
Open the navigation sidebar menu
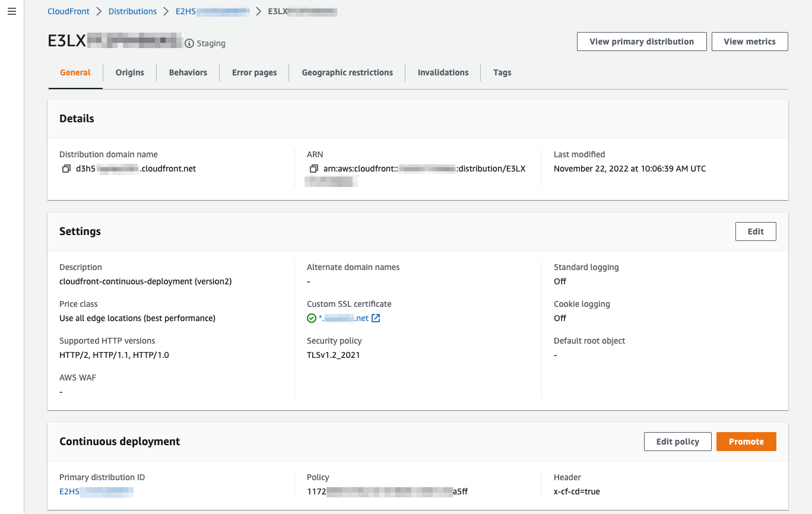[11, 11]
